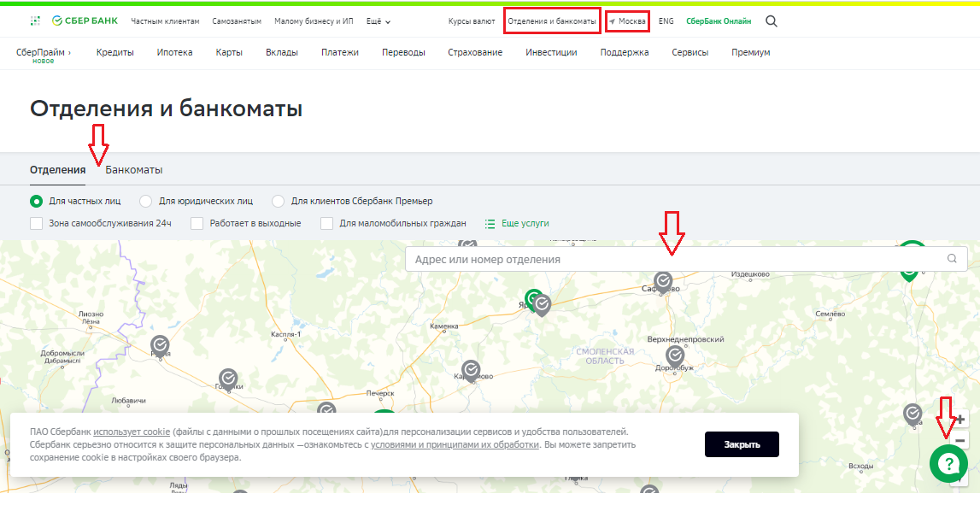This screenshot has height=511, width=980.
Task: Select branch marker at Рудня
Action: point(160,345)
